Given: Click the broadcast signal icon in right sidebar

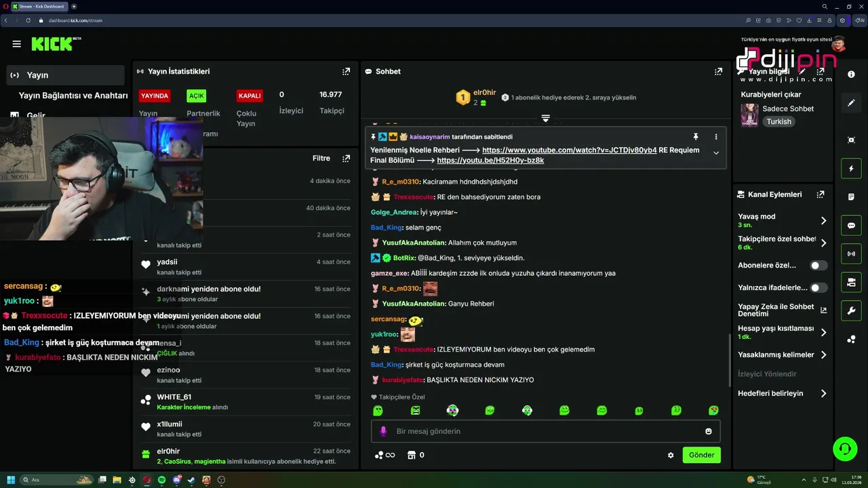Looking at the screenshot, I should click(851, 254).
